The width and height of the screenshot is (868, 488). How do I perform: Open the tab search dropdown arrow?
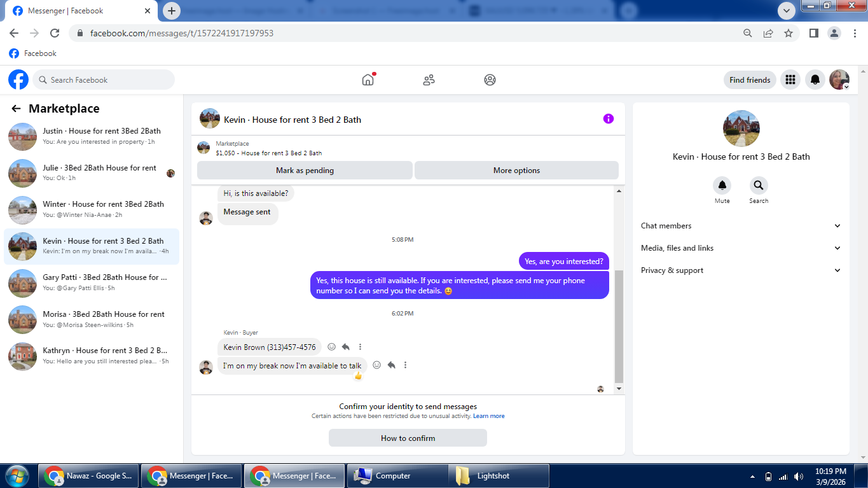click(787, 11)
